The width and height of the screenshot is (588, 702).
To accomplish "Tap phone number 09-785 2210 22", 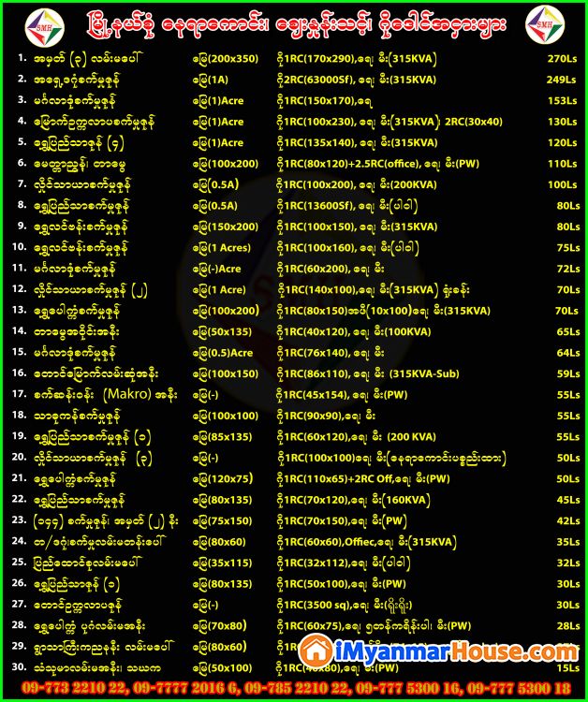I will (278, 688).
